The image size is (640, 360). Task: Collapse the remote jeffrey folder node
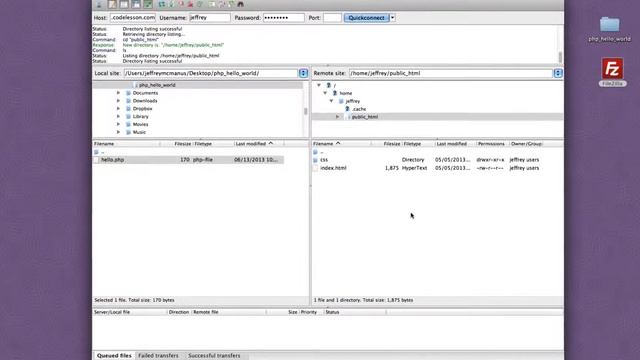pyautogui.click(x=331, y=101)
